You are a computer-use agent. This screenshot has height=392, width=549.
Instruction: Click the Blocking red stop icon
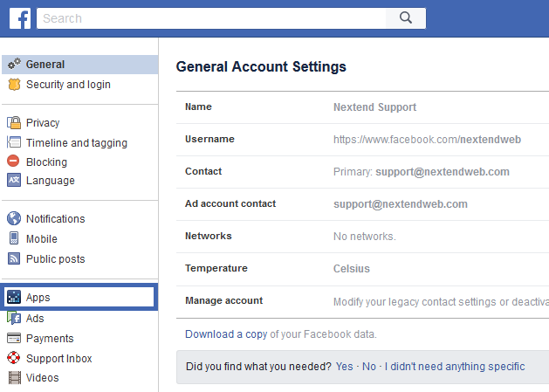click(14, 162)
